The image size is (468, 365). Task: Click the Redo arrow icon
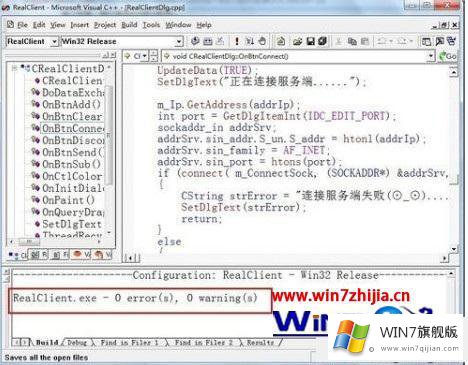pyautogui.click(x=402, y=41)
